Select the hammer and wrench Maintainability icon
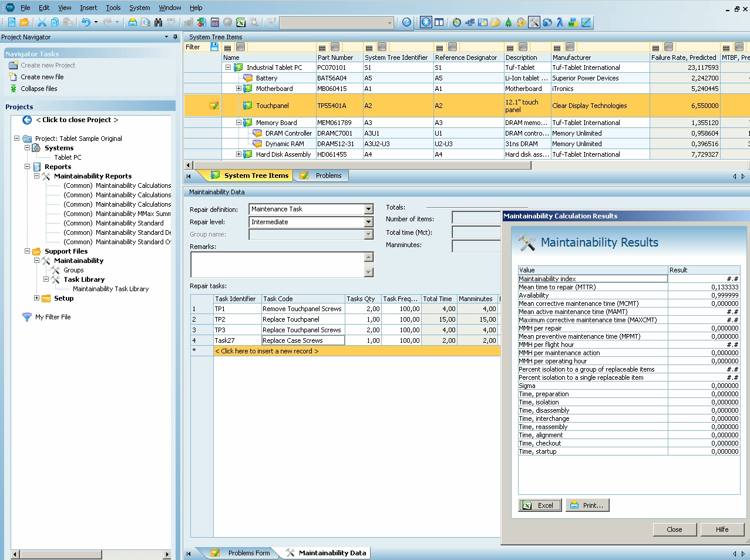This screenshot has height=560, width=750. pyautogui.click(x=534, y=22)
